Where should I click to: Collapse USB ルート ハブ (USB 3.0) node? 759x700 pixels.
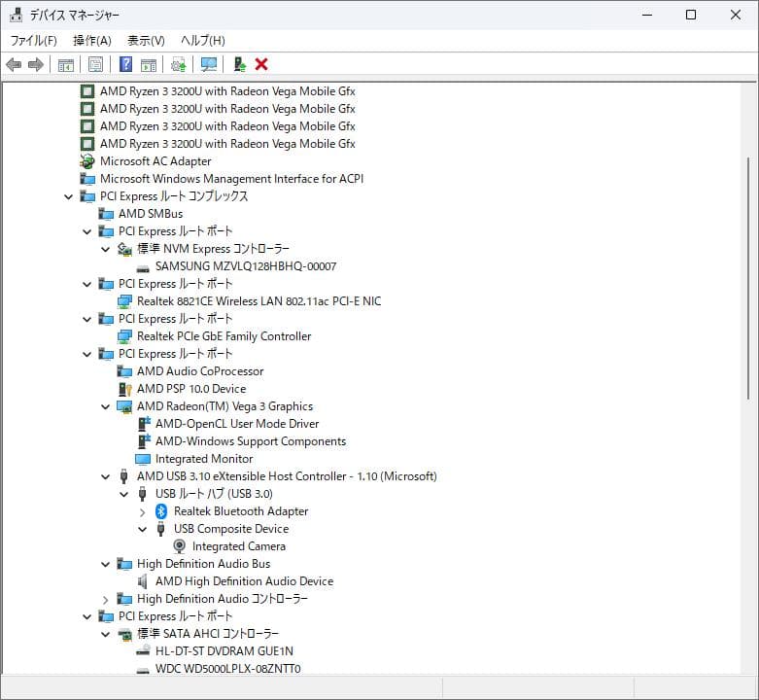[x=124, y=494]
